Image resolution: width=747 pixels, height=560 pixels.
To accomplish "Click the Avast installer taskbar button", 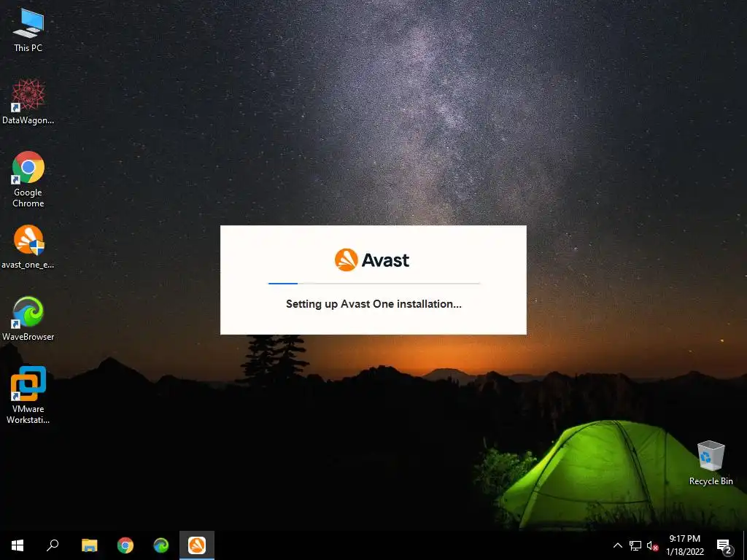I will tap(197, 545).
